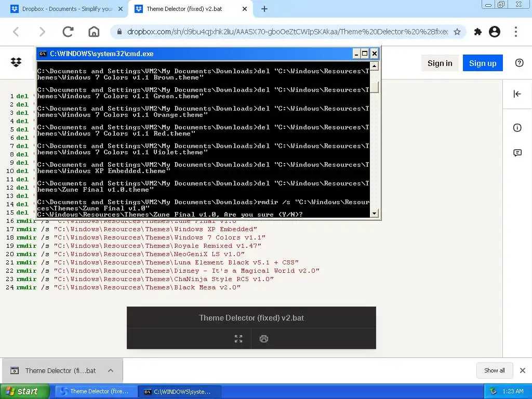Image resolution: width=532 pixels, height=399 pixels.
Task: Print the Theme Detector bat file
Action: 263,339
